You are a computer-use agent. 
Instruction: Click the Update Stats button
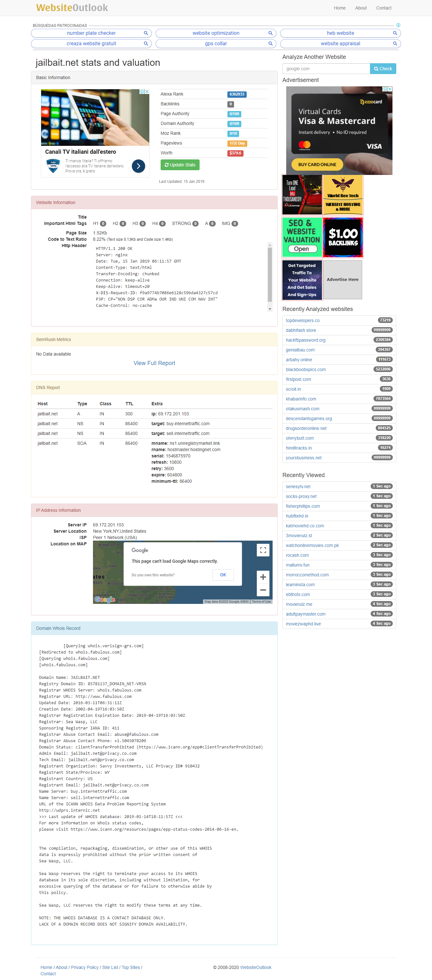tap(180, 165)
